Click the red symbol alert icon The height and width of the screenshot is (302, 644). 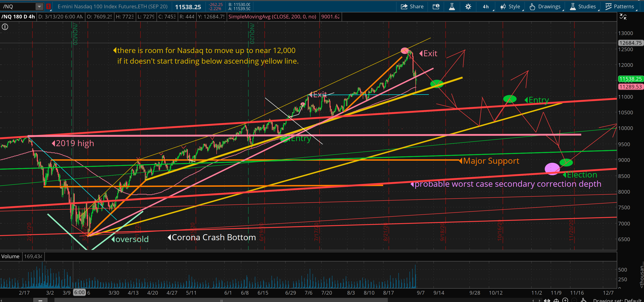point(48,6)
